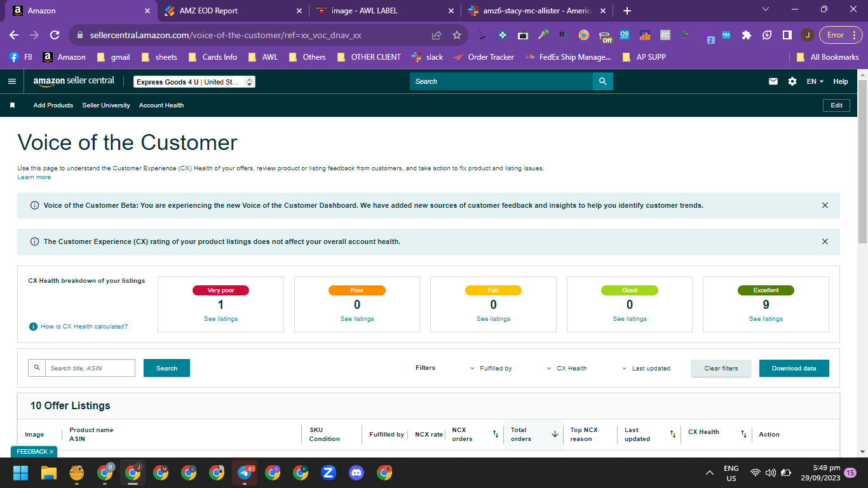868x488 pixels.
Task: Open the Chrome tab search chevron
Action: click(x=765, y=10)
